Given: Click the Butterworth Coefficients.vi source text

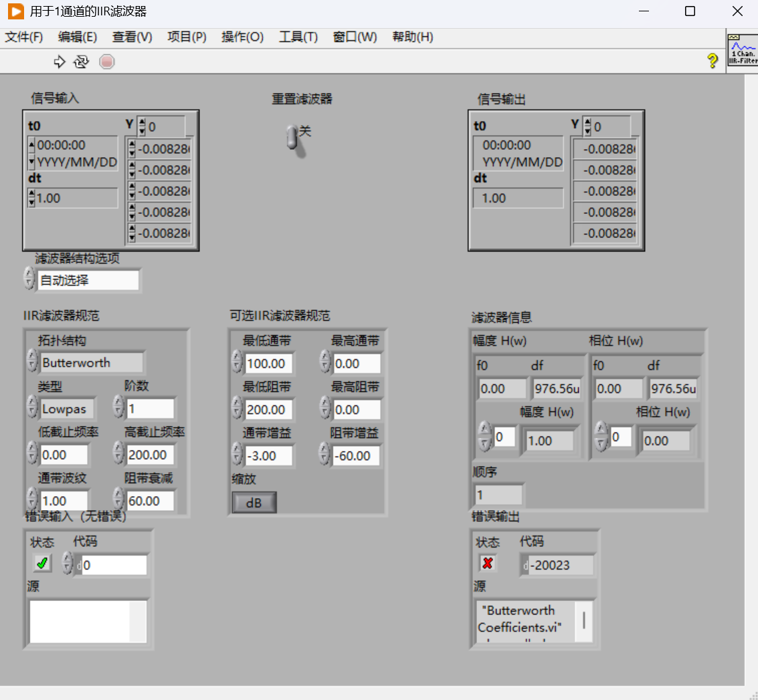Looking at the screenshot, I should tap(519, 619).
